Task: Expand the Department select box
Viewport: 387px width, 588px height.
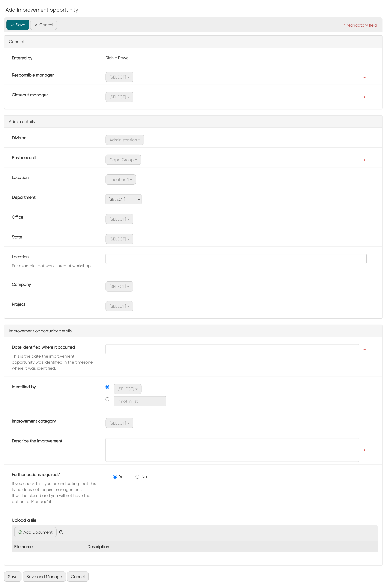Action: (123, 199)
